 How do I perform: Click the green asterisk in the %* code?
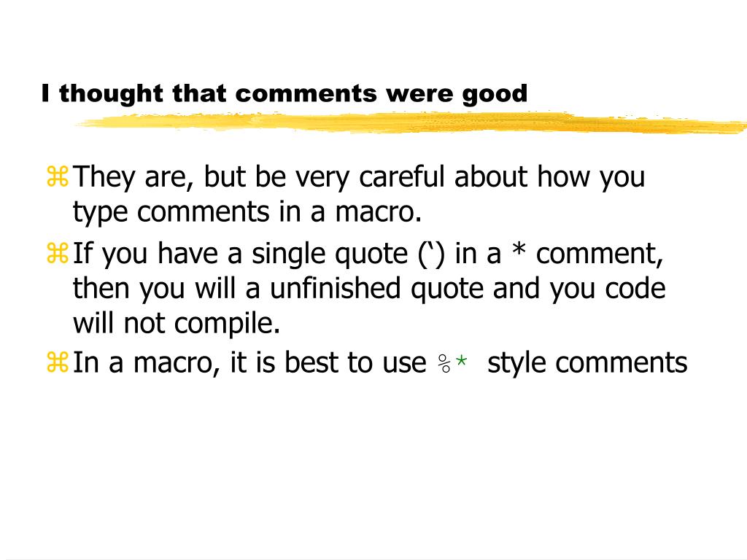(x=461, y=362)
